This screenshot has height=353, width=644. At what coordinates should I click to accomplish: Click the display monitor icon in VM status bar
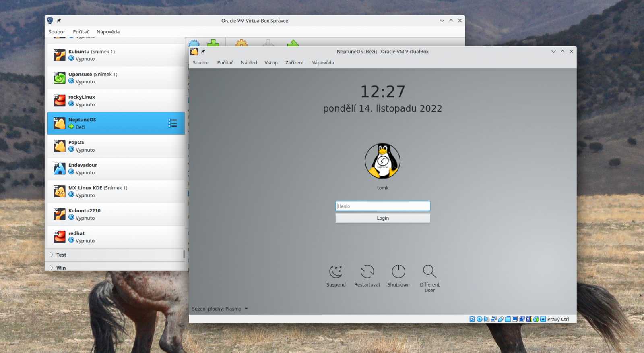coord(515,319)
